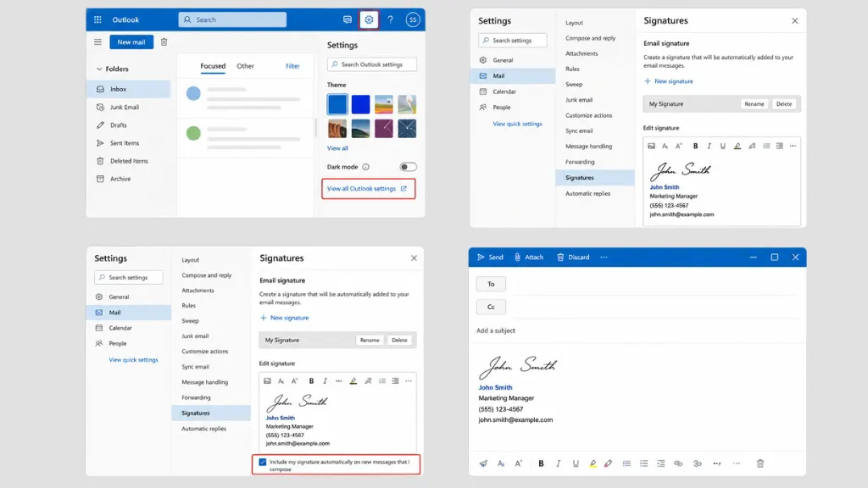
Task: Click Send in the compose window
Action: pyautogui.click(x=491, y=258)
